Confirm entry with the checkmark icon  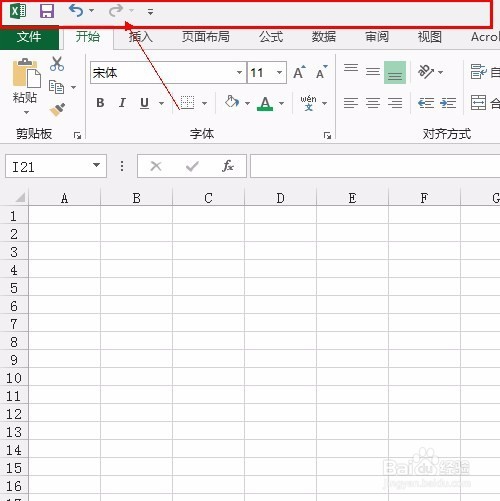(192, 166)
